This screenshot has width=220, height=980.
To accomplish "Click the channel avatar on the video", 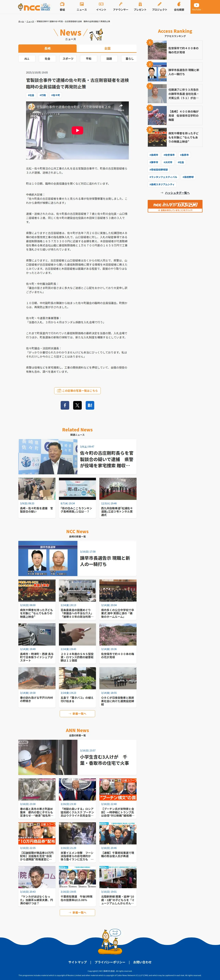I will point(32,107).
